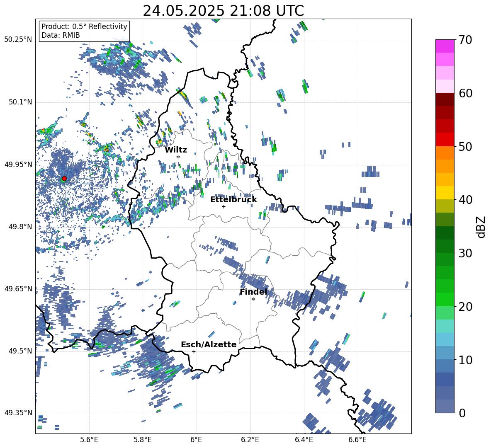Click the 70 tick label on colorbar
491x448 pixels.
(465, 40)
